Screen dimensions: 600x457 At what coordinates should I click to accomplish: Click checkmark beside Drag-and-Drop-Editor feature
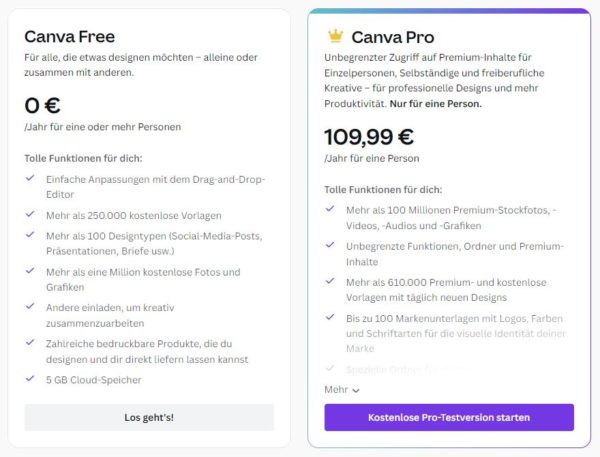point(30,179)
